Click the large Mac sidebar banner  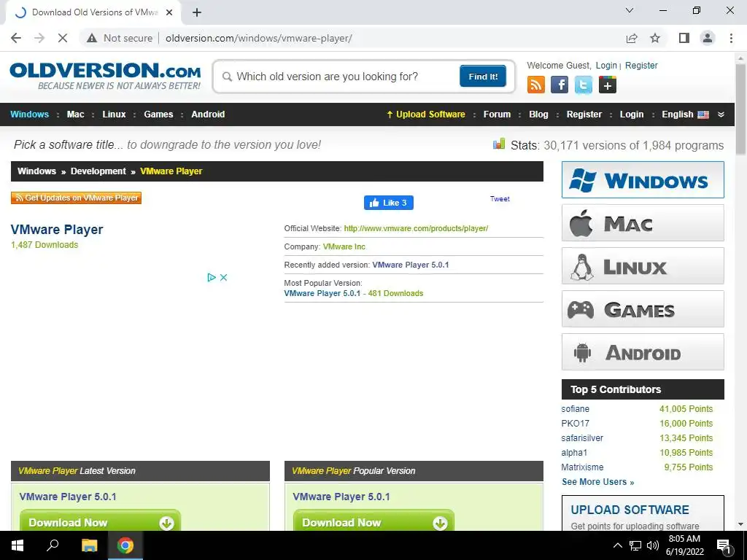point(643,223)
